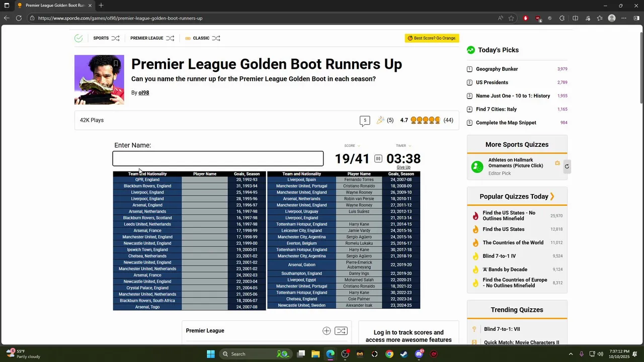This screenshot has height=362, width=644.
Task: Click the shuffle icon in the Premier League box
Action: tap(341, 331)
